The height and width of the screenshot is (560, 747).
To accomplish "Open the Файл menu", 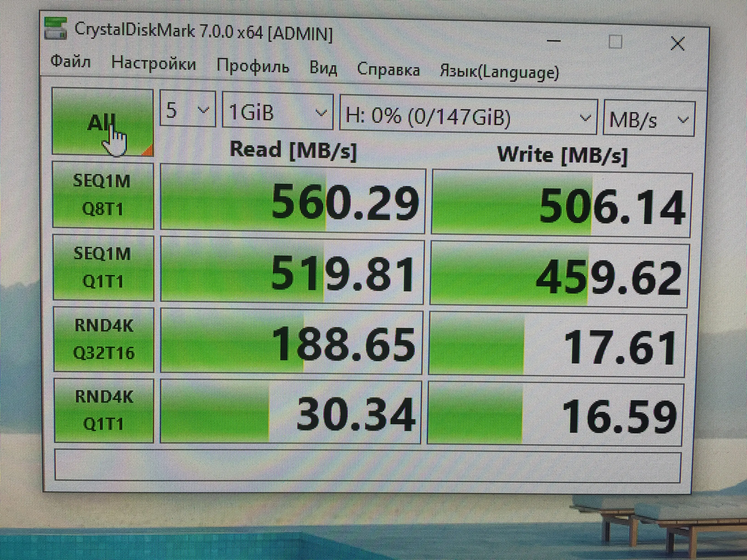I will pos(70,62).
